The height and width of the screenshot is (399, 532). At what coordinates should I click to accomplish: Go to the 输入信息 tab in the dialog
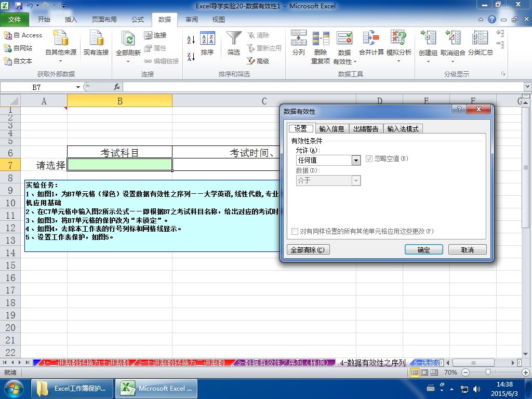(332, 129)
